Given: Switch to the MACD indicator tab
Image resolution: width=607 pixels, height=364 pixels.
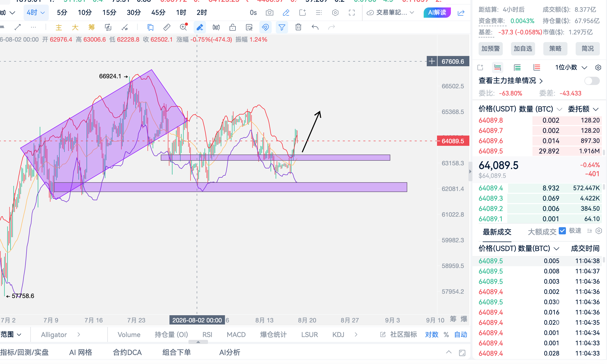Looking at the screenshot, I should pos(236,334).
